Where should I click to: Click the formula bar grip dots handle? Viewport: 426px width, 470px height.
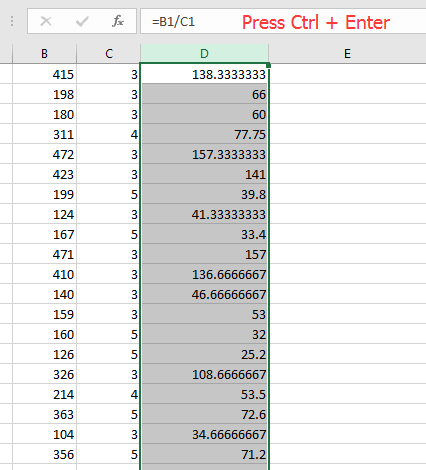[12, 21]
